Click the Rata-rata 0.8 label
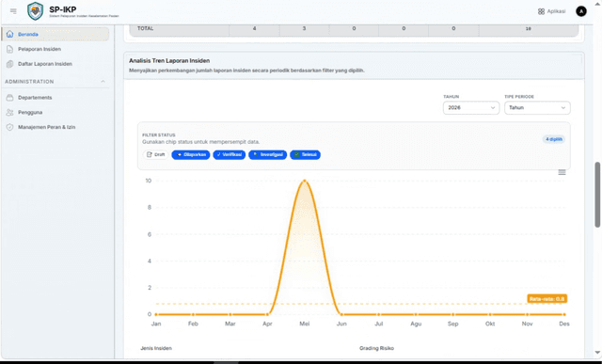602x364 pixels. pyautogui.click(x=547, y=299)
